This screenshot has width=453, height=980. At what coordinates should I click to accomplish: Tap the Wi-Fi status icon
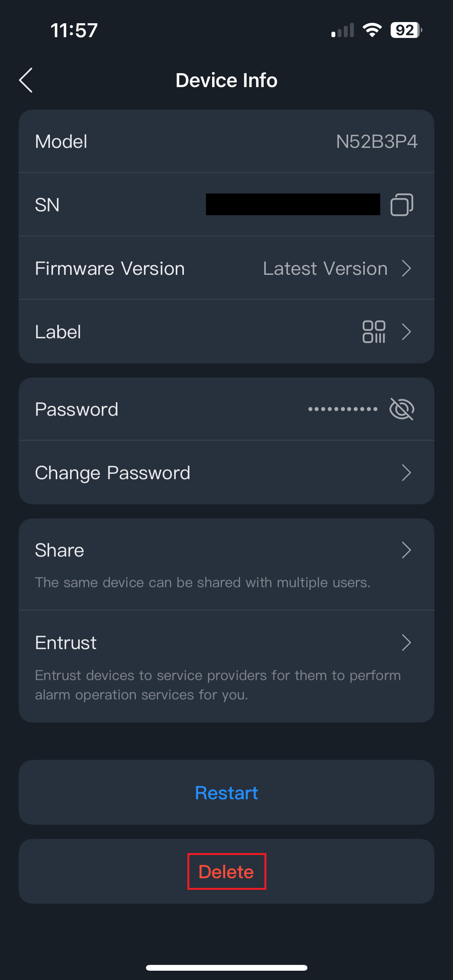click(x=372, y=30)
